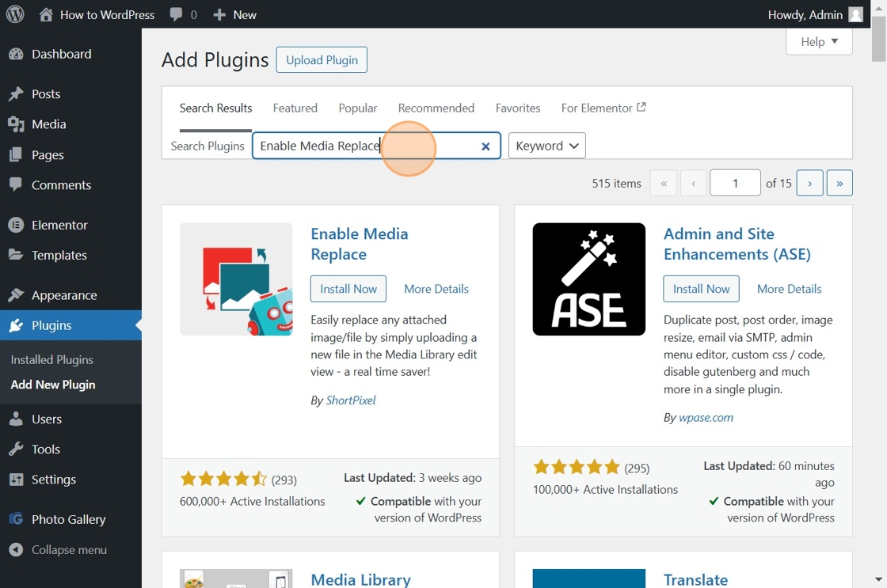Click the Users sidebar icon
Image resolution: width=887 pixels, height=588 pixels.
(x=16, y=419)
